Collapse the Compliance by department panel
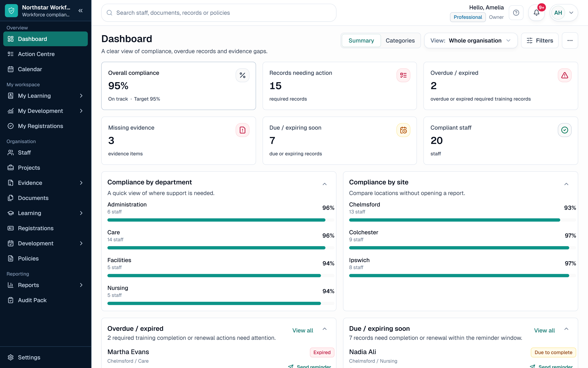This screenshot has height=368, width=588. tap(325, 184)
